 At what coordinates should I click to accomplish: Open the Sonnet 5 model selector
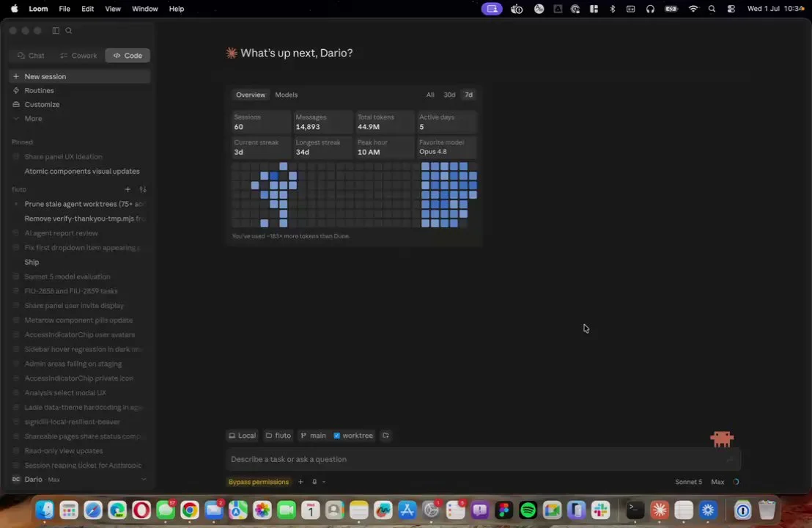(x=688, y=482)
